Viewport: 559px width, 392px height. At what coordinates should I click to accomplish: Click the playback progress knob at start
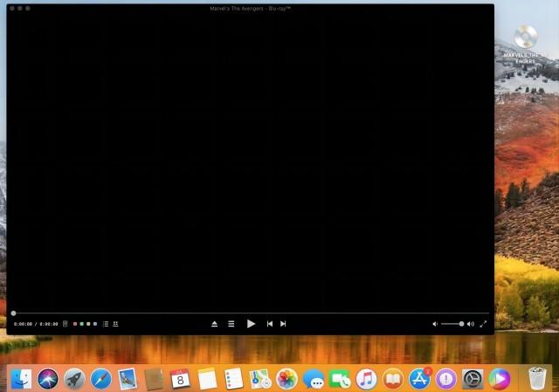pos(14,313)
